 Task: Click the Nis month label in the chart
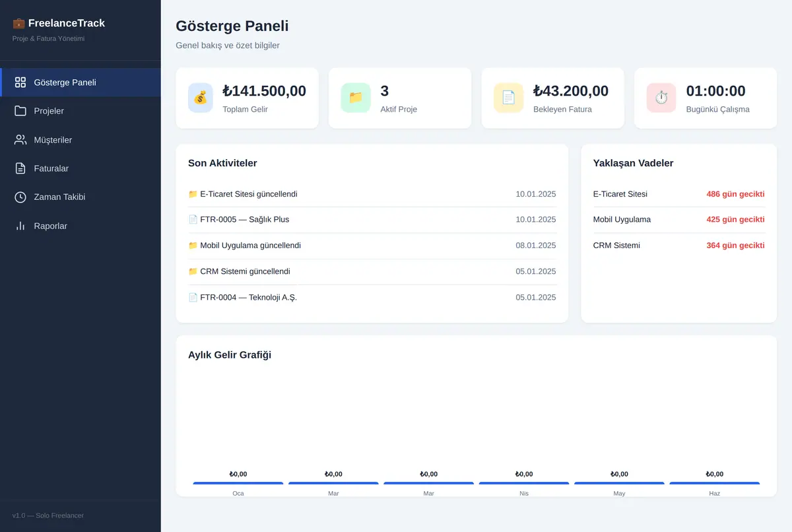(524, 494)
